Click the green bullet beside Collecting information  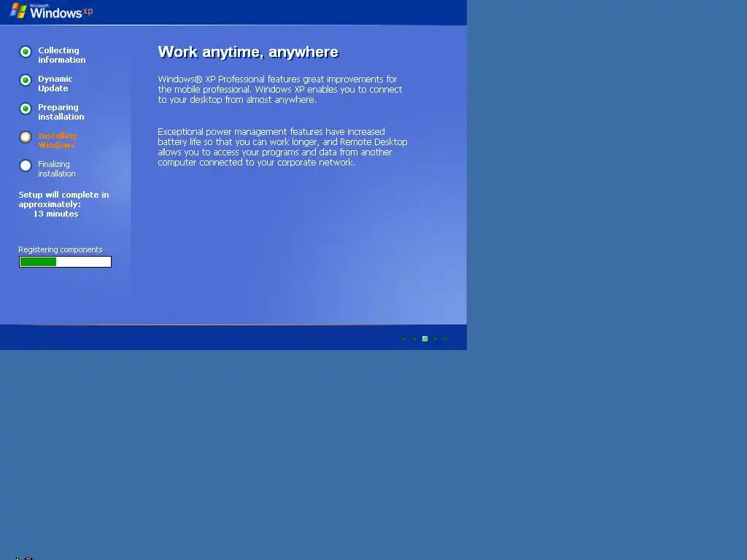[26, 52]
